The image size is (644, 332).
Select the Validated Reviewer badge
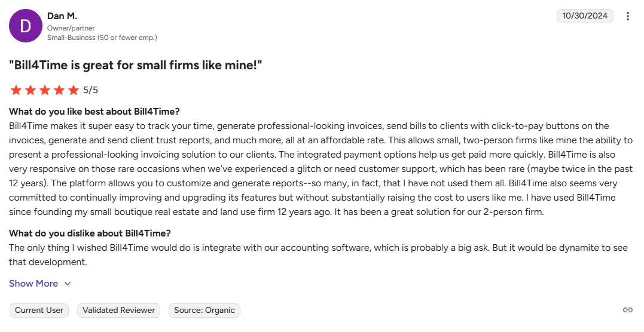(x=119, y=311)
